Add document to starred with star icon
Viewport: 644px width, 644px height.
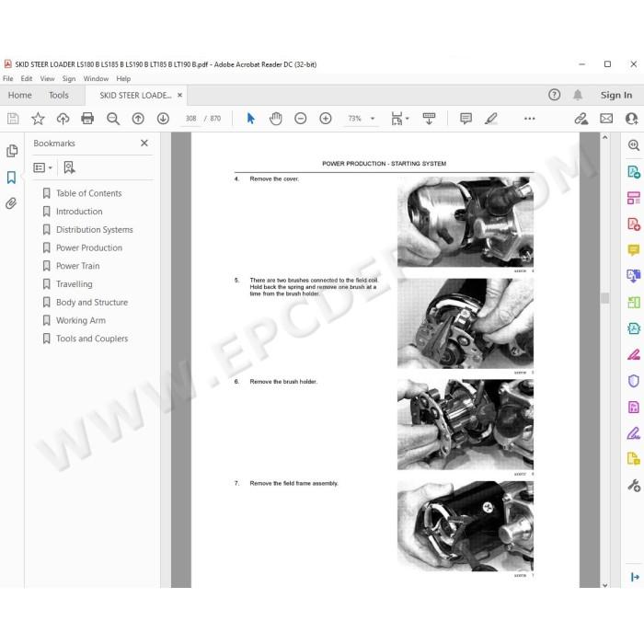coord(38,119)
